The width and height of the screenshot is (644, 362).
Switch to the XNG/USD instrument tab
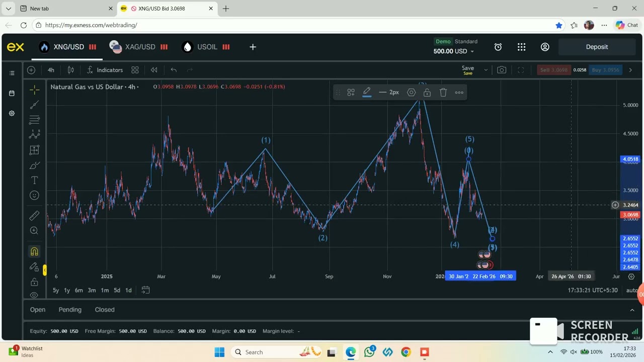67,47
